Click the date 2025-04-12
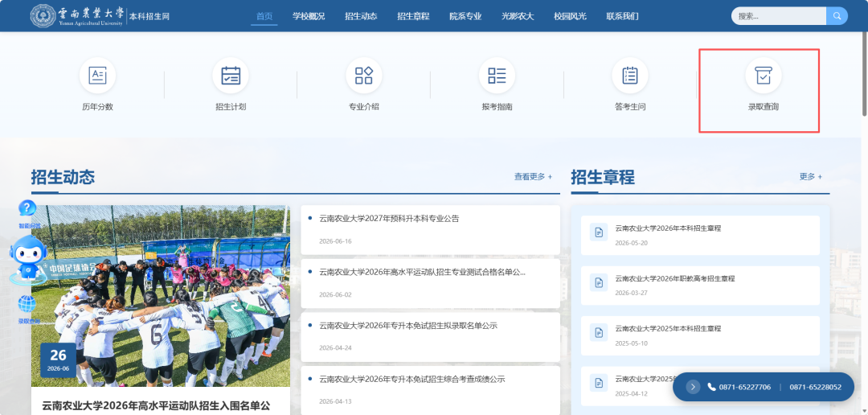The width and height of the screenshot is (868, 415). (x=631, y=393)
